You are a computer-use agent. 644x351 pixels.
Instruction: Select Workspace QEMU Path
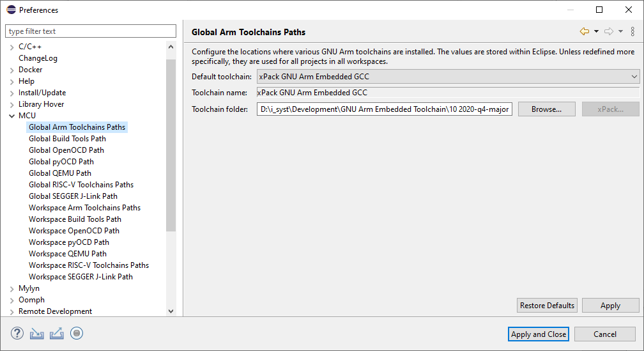[x=67, y=254]
